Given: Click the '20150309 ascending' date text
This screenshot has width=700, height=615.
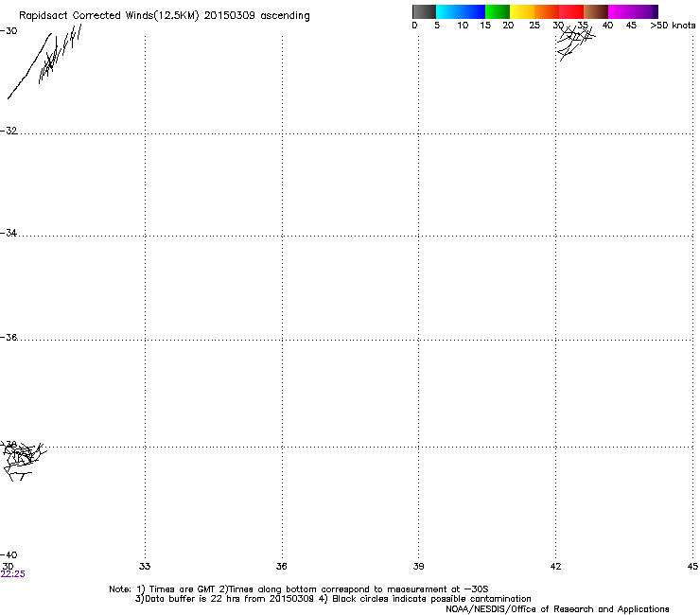Looking at the screenshot, I should tap(256, 16).
